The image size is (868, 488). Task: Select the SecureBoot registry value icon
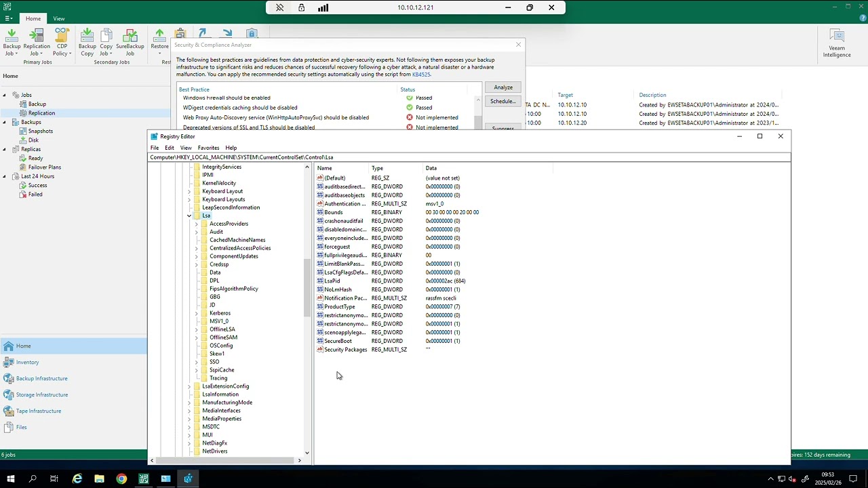pos(320,341)
